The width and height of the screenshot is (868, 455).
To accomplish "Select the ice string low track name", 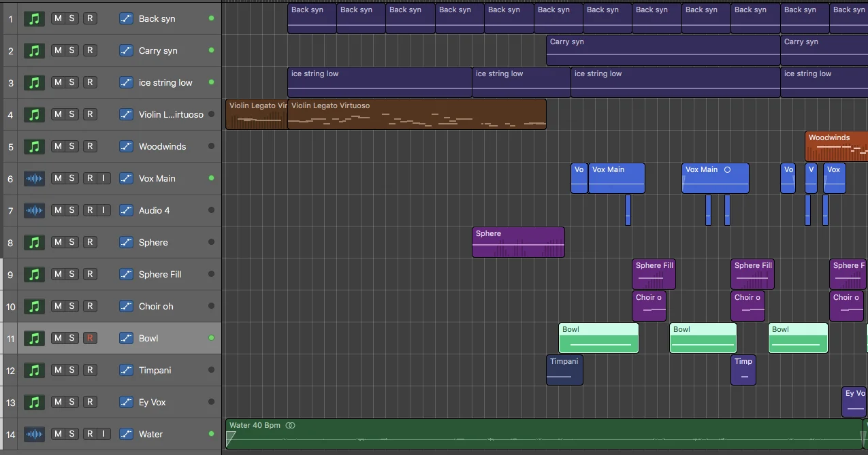I will (165, 82).
